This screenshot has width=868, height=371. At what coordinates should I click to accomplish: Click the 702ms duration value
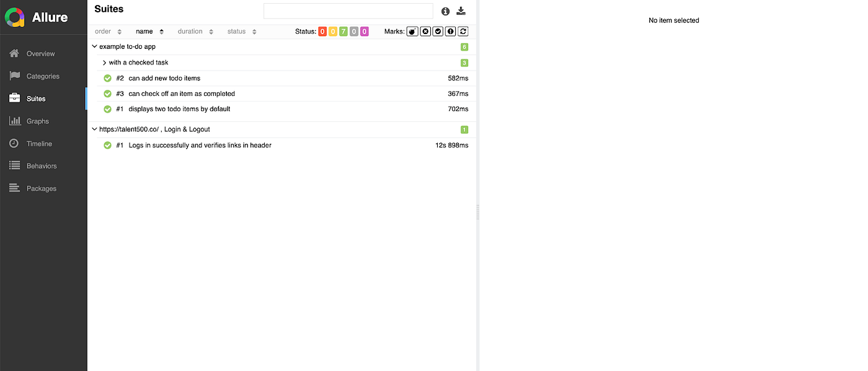(x=458, y=109)
